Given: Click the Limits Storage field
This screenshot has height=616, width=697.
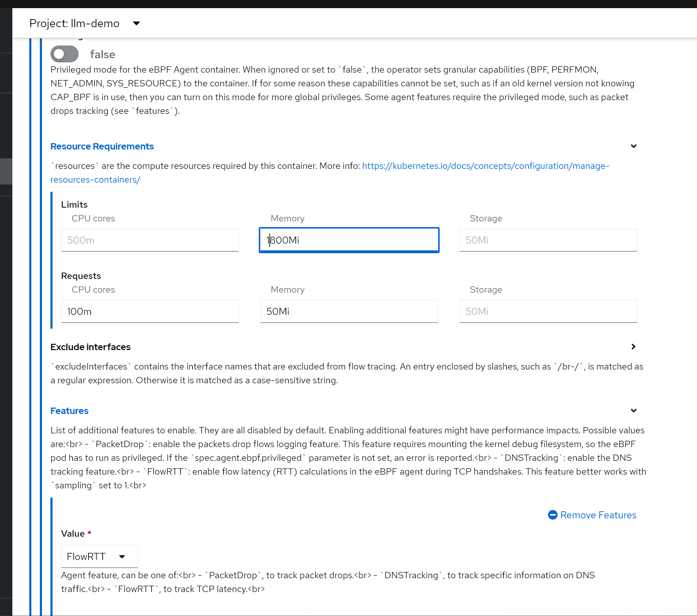Looking at the screenshot, I should click(x=548, y=240).
